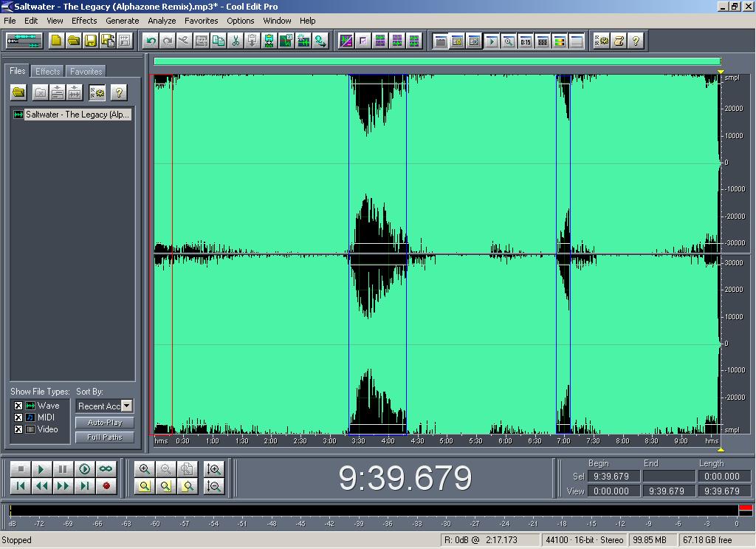Click the Zoom In Horizontally magnifier
The width and height of the screenshot is (756, 549).
[145, 469]
